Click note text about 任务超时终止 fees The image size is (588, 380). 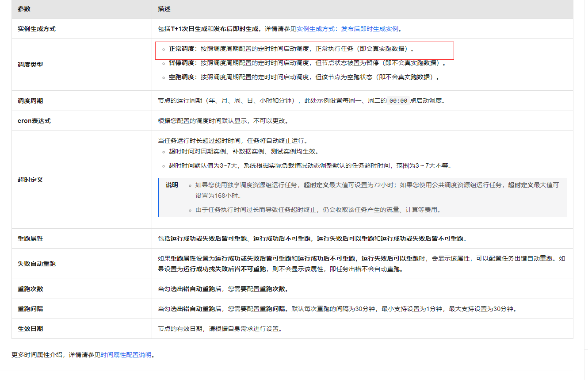coord(318,210)
